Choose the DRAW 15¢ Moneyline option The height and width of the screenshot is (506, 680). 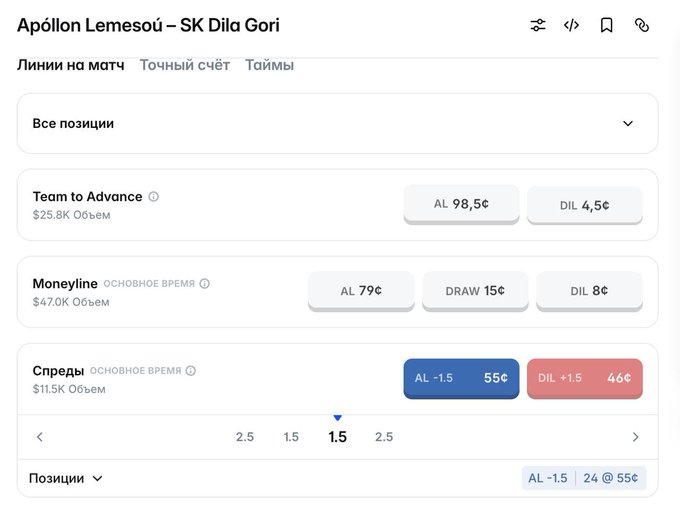click(x=475, y=291)
